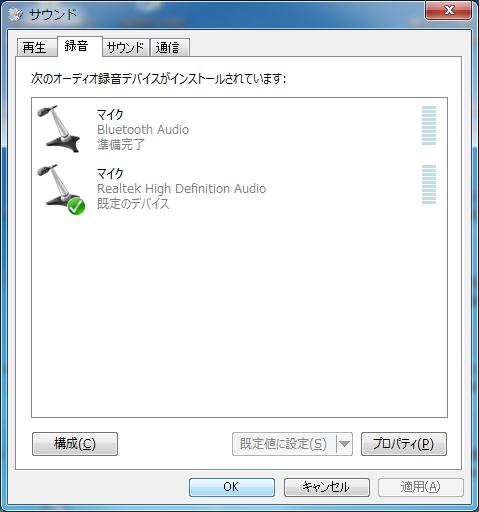Screen dimensions: 479x512
Task: Click the green checkmark default device badge
Action: pos(76,206)
